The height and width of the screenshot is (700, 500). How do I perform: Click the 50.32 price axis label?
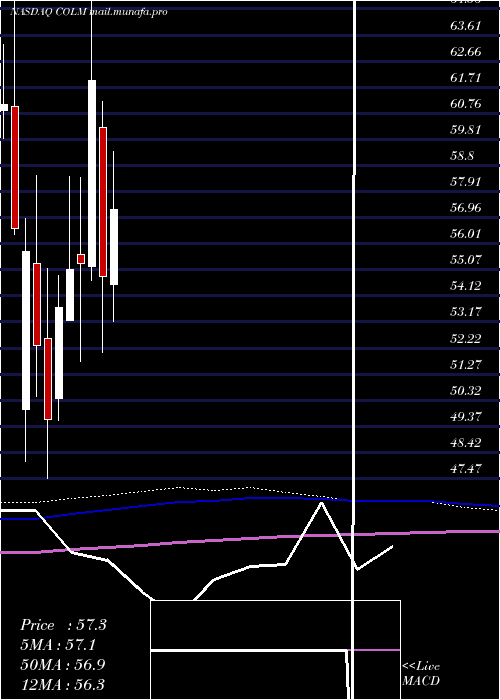466,391
